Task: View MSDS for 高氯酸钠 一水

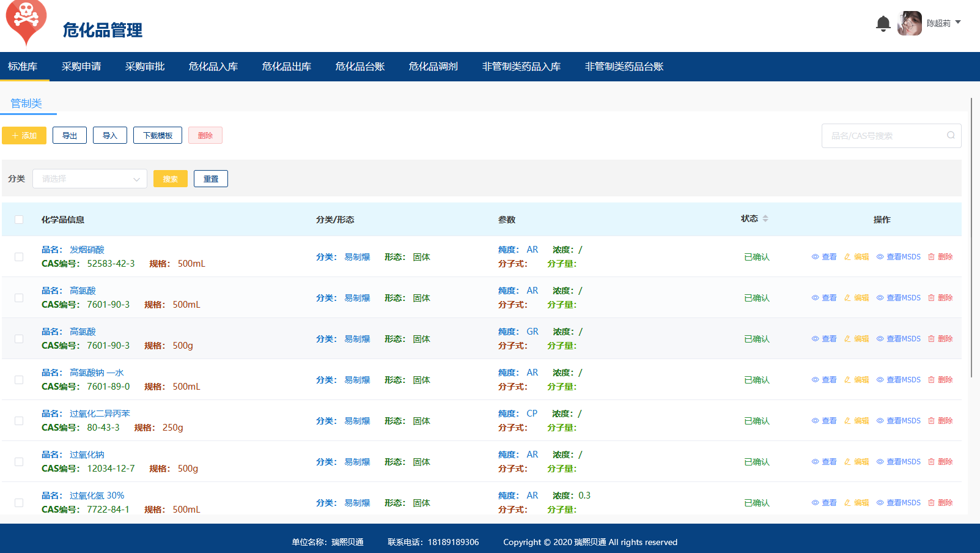Action: [x=898, y=380]
